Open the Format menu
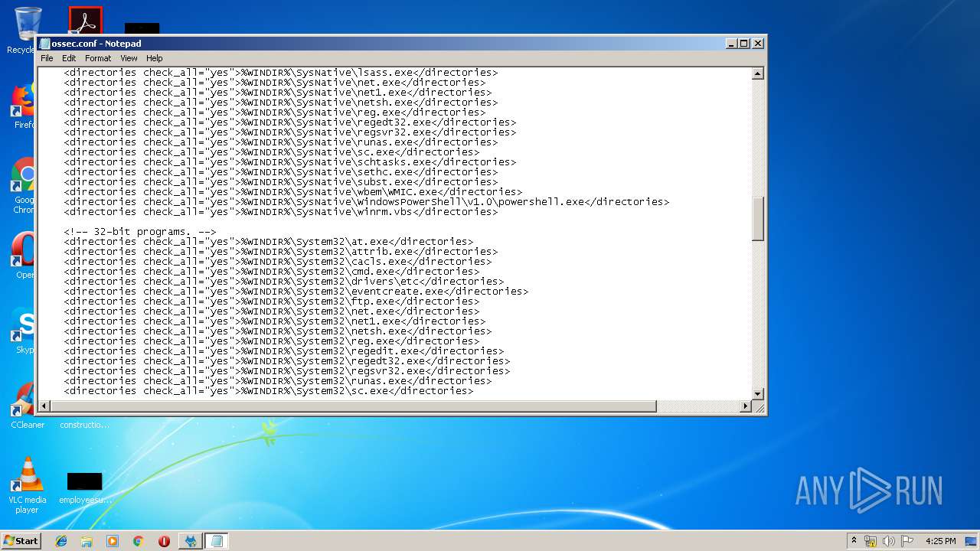The image size is (980, 551). coord(98,58)
